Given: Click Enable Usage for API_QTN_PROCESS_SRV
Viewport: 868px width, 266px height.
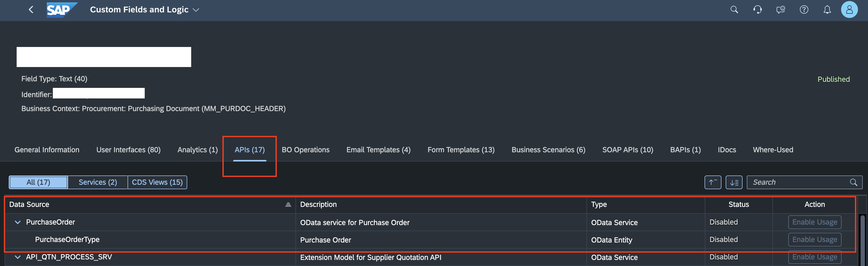Looking at the screenshot, I should click(814, 257).
